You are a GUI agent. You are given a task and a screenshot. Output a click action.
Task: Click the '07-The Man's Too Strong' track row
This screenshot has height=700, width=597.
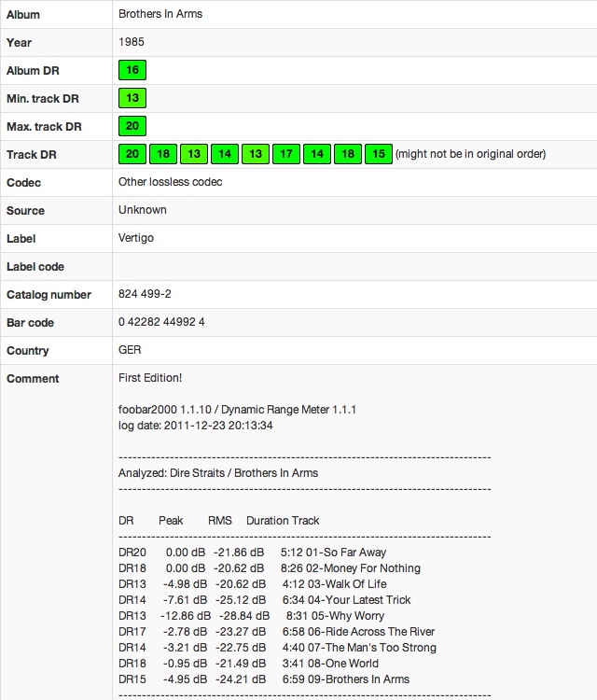pos(277,648)
